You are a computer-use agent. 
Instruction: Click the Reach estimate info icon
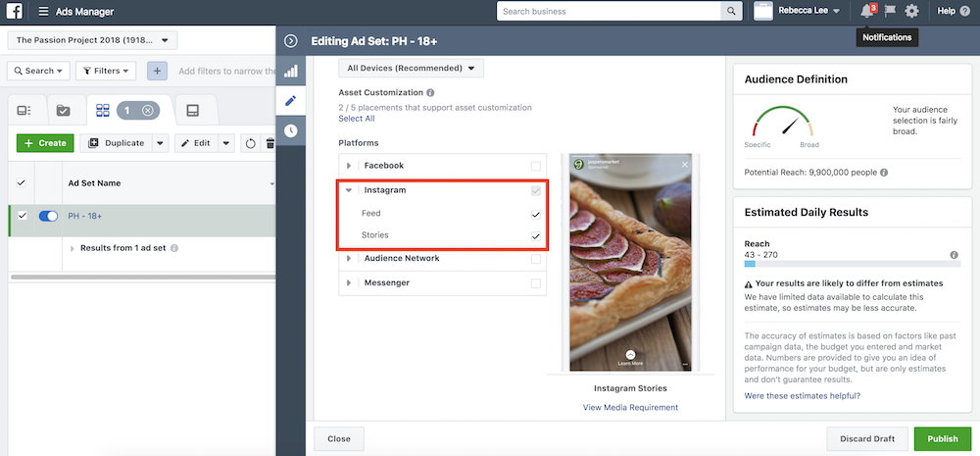[x=954, y=255]
